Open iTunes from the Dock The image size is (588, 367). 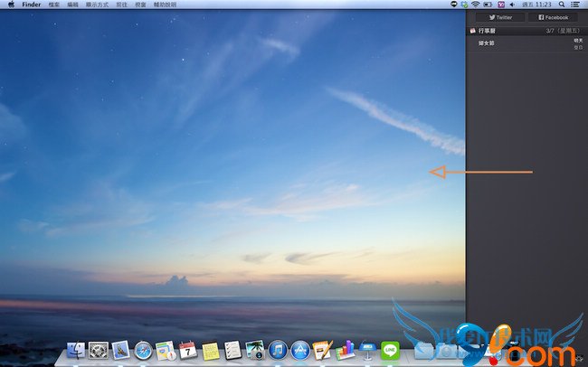click(278, 350)
